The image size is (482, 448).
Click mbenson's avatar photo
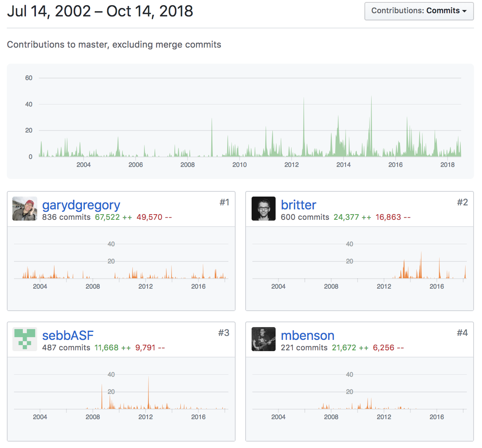(x=263, y=339)
